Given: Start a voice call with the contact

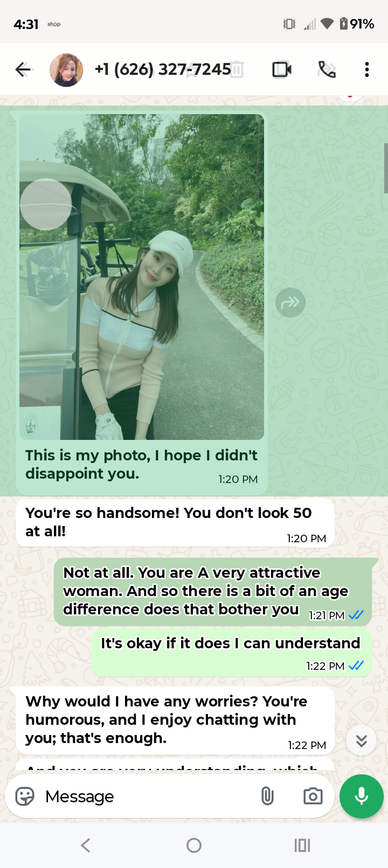Looking at the screenshot, I should (327, 69).
